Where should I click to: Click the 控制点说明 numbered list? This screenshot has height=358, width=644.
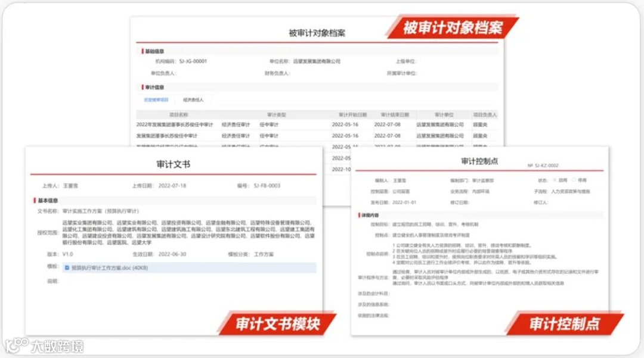pyautogui.click(x=475, y=254)
